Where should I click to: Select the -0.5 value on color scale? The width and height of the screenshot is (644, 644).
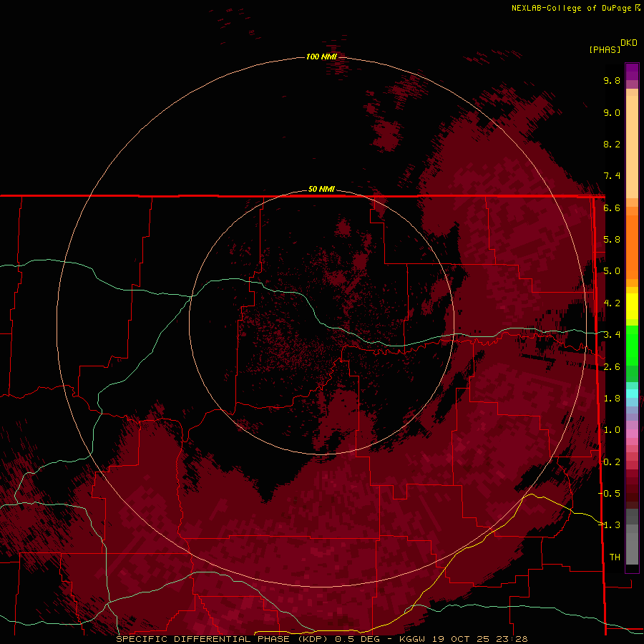point(609,494)
